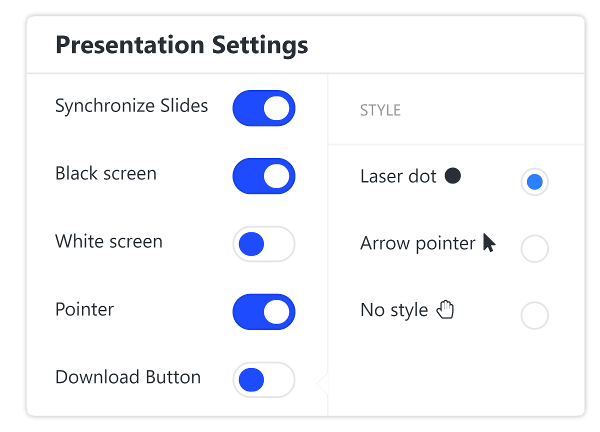Image resolution: width=600 pixels, height=432 pixels.
Task: Select the Laser dot radio button
Action: click(x=535, y=182)
